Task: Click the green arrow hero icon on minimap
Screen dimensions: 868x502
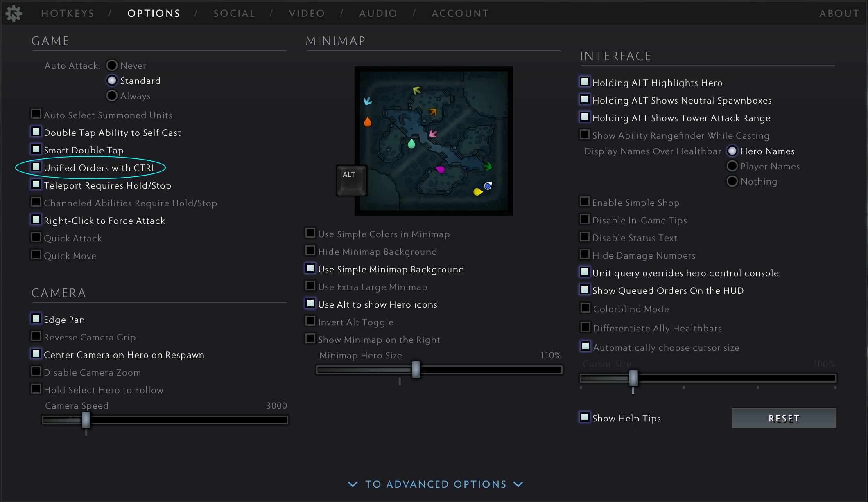Action: (487, 167)
